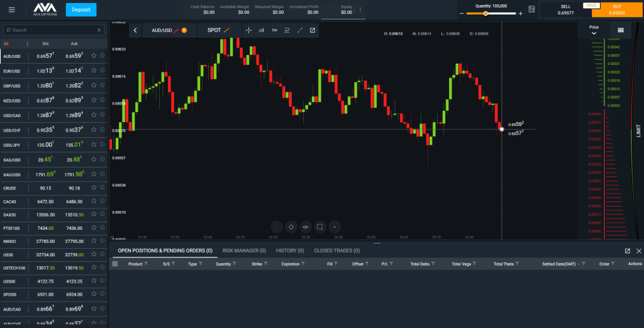Change chart type via candlestick icon
Image resolution: width=644 pixels, height=328 pixels.
[261, 30]
